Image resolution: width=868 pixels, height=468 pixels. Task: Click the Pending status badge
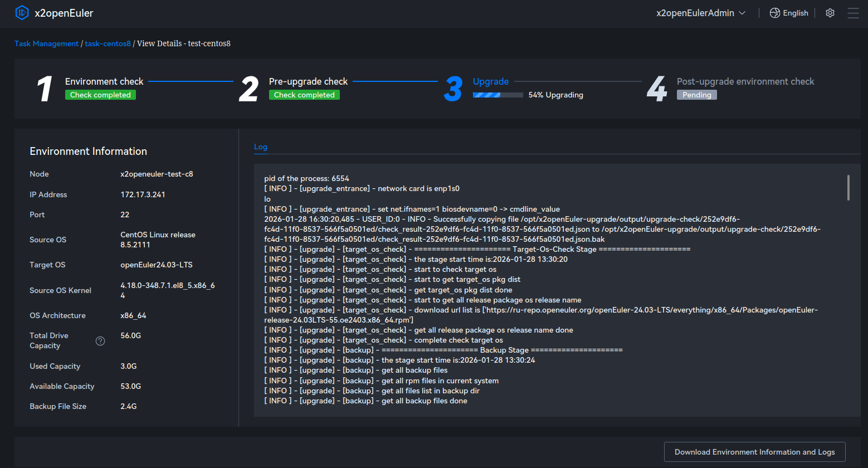click(696, 95)
